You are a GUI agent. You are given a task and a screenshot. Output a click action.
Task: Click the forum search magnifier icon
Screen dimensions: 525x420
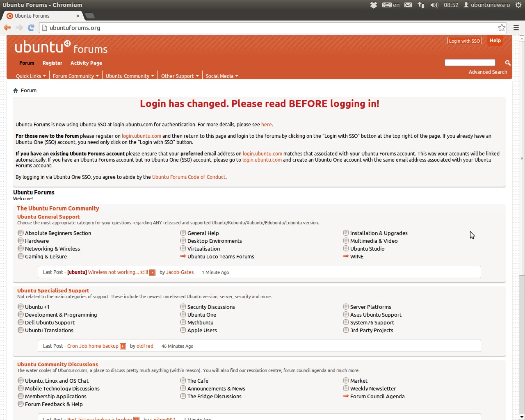508,63
